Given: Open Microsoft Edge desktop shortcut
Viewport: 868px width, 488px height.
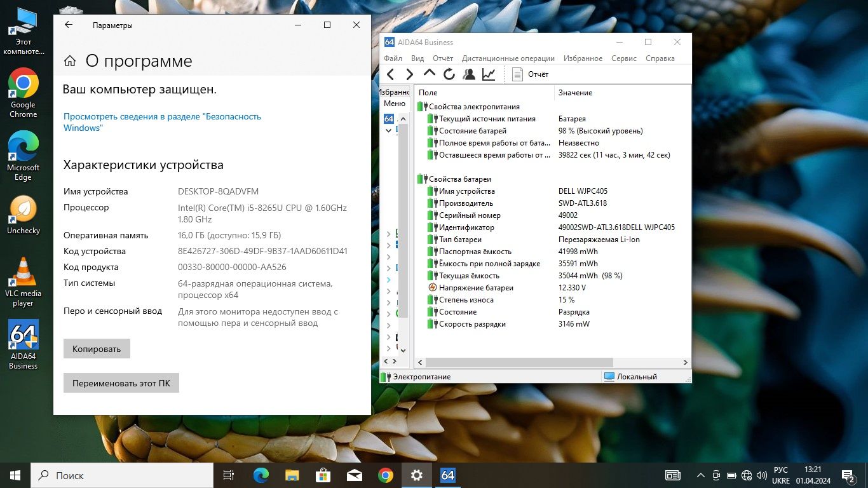Looking at the screenshot, I should point(24,156).
